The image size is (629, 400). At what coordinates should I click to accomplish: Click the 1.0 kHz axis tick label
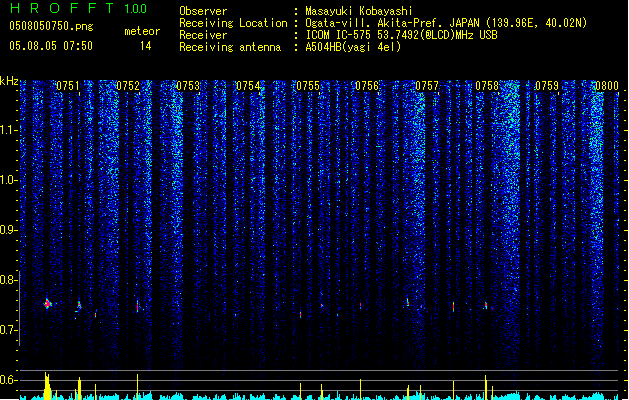click(x=9, y=180)
